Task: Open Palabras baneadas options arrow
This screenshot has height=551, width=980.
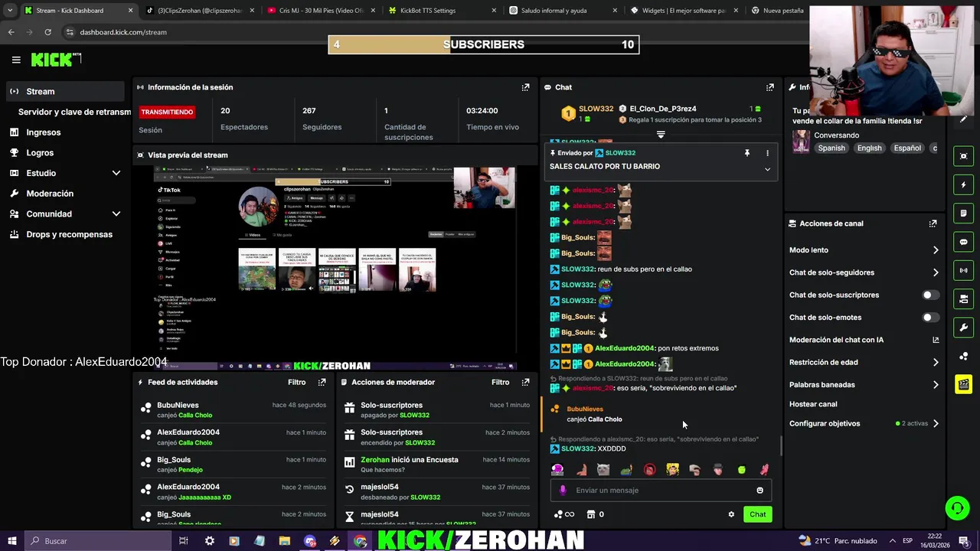Action: click(935, 385)
